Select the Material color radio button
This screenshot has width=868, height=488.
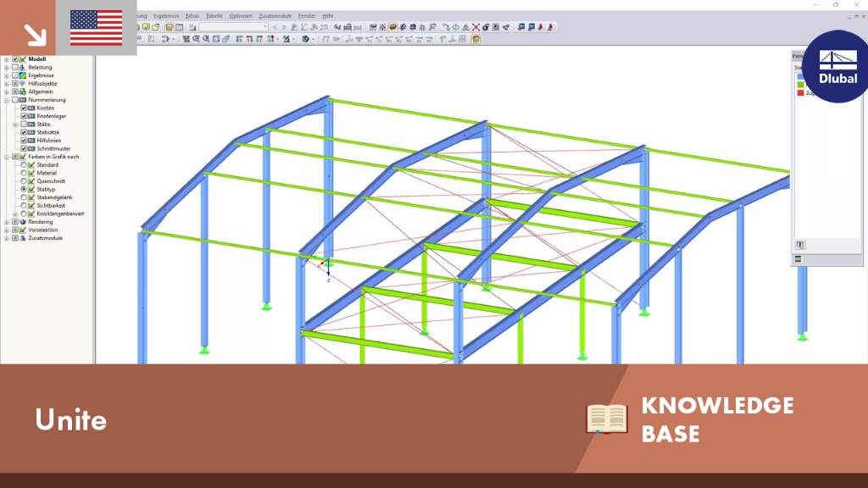(24, 173)
